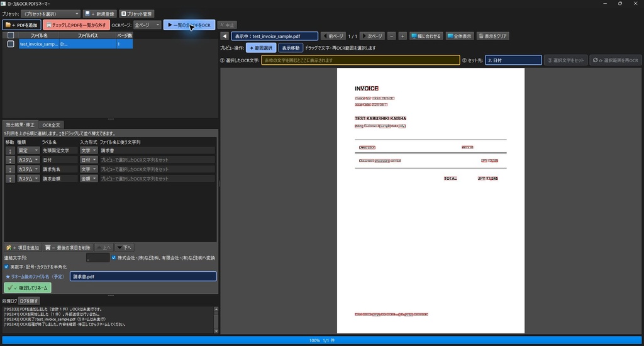Click 表示中 test_invoice_sample.pdf field
Viewport: 644px width, 346px height.
coord(274,36)
